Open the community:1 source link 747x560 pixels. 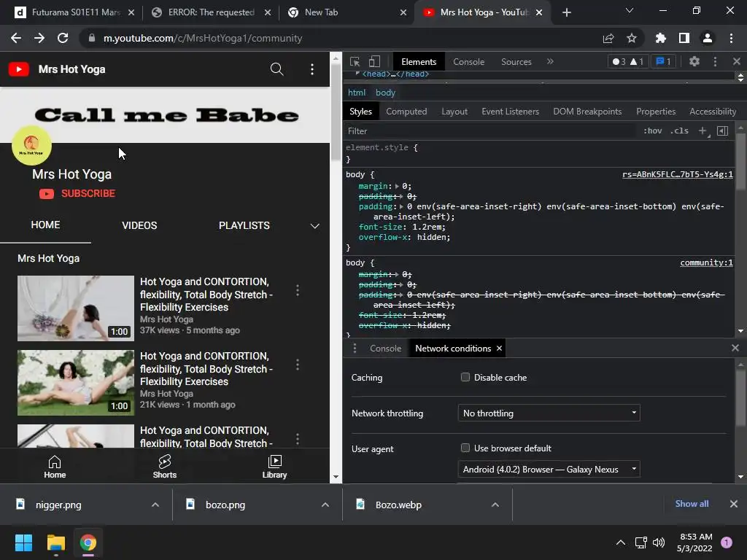706,262
